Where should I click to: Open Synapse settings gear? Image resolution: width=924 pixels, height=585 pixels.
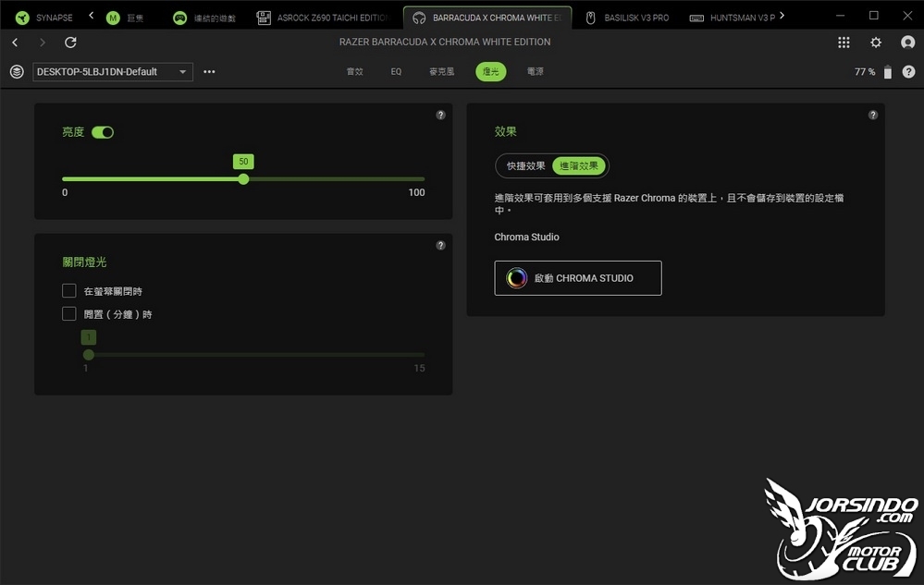(876, 43)
